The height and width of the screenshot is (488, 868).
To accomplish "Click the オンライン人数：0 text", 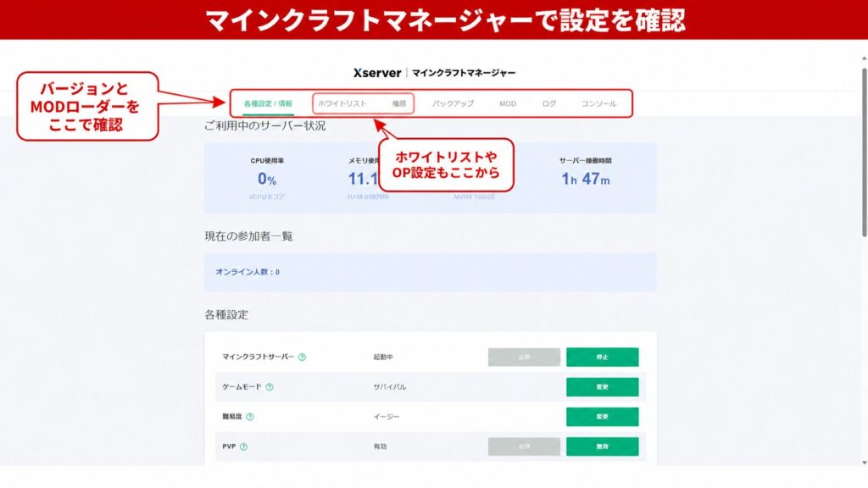I will coord(248,272).
